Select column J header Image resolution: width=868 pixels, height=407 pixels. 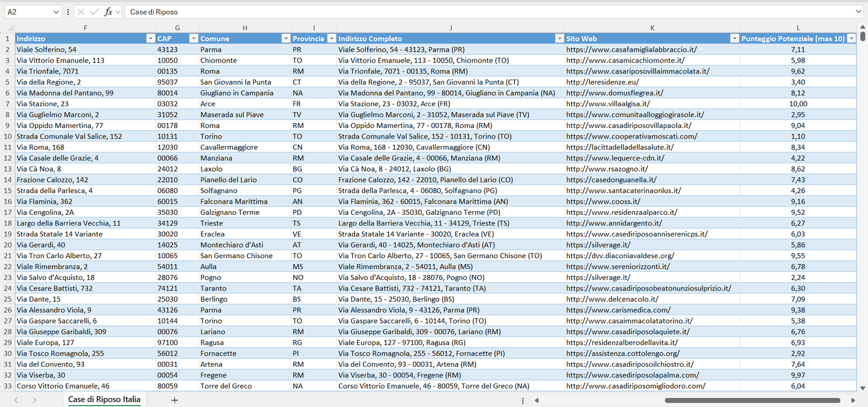click(451, 28)
